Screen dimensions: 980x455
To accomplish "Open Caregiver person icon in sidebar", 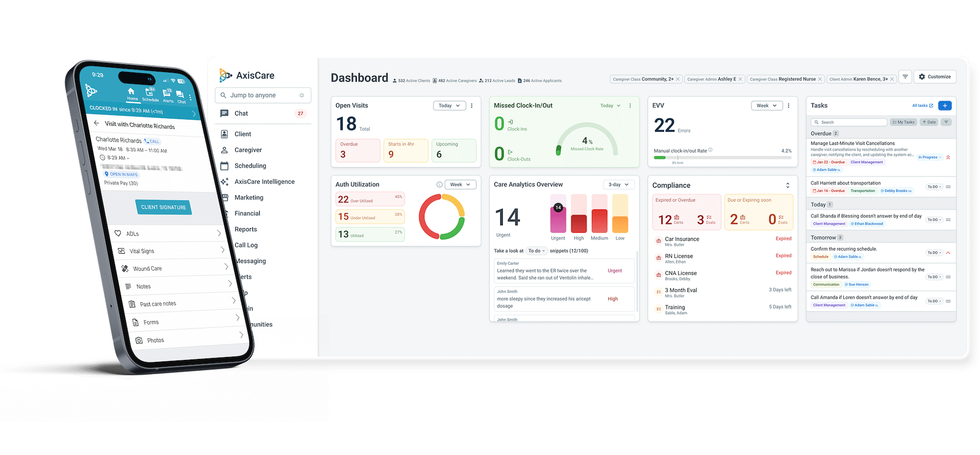I will pos(224,150).
